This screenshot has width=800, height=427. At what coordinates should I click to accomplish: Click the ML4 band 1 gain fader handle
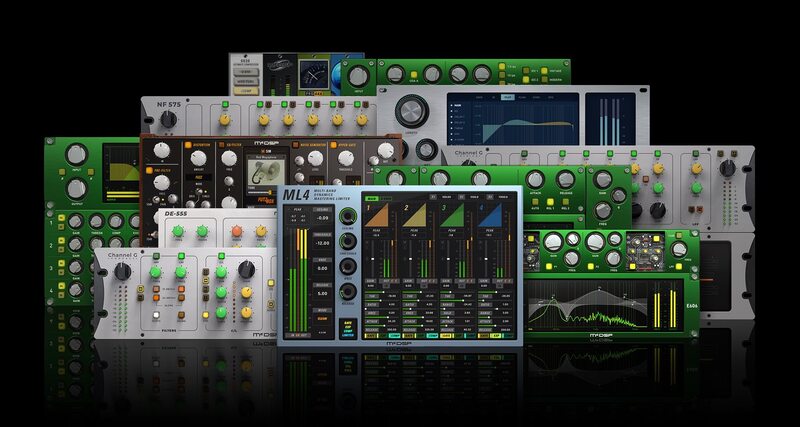pyautogui.click(x=372, y=259)
